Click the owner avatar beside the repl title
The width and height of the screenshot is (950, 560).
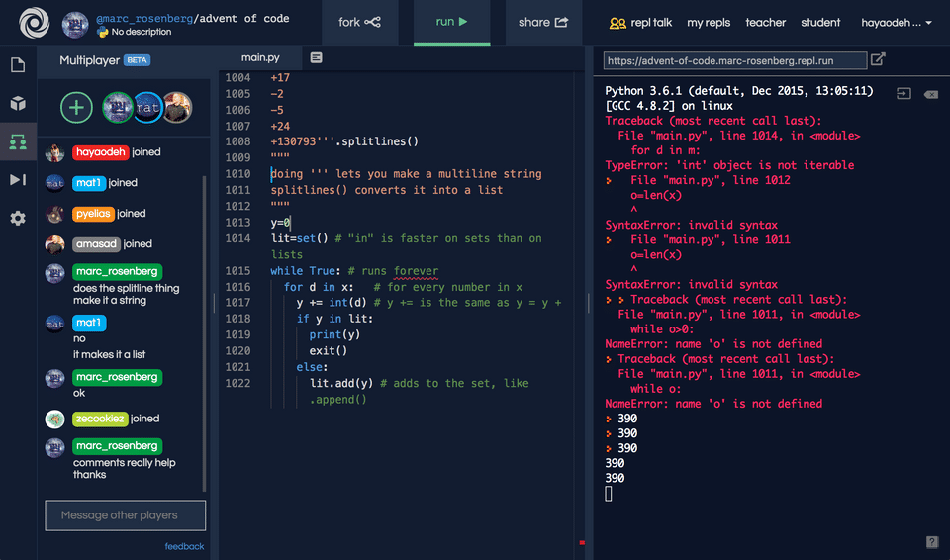(x=75, y=25)
